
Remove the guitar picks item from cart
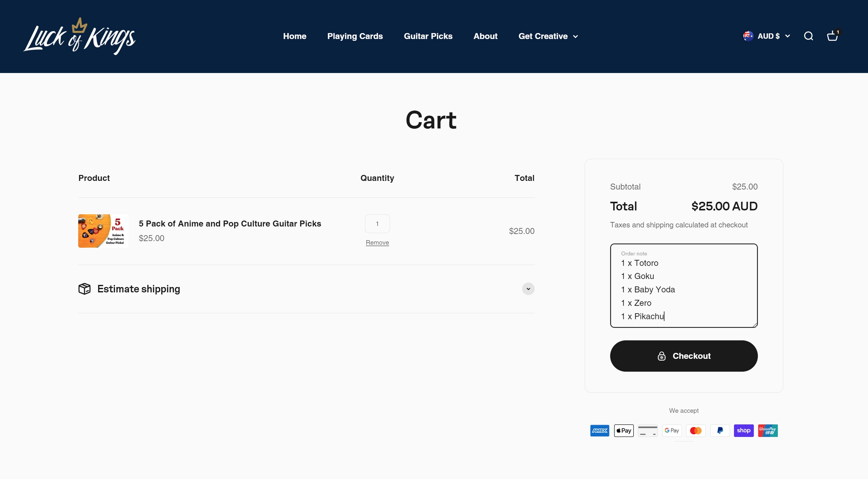(x=377, y=243)
